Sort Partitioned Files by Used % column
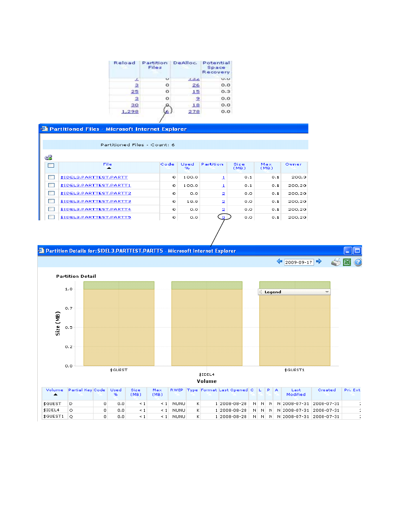Viewport: 400px width, 532px height. point(187,166)
